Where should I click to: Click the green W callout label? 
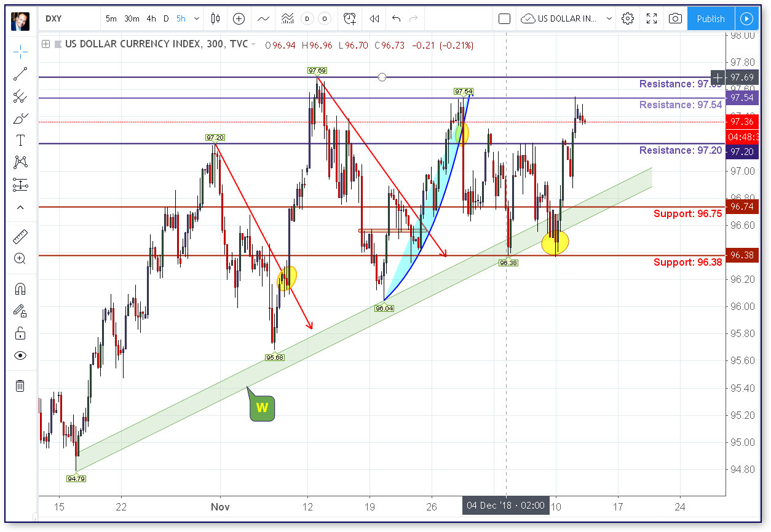coord(262,407)
